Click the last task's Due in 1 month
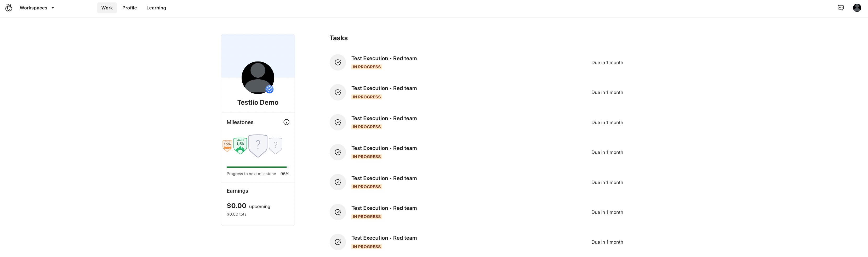 tap(607, 242)
